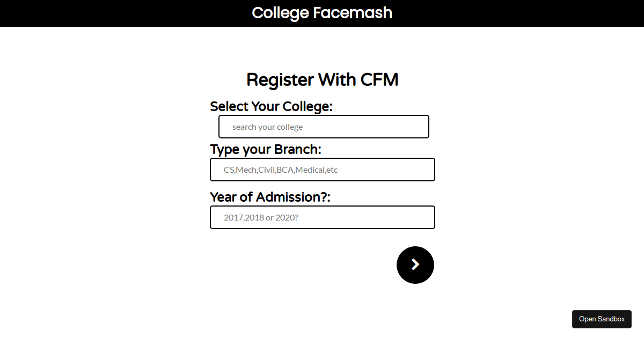
Task: Click the Type your Branch label
Action: (x=266, y=149)
